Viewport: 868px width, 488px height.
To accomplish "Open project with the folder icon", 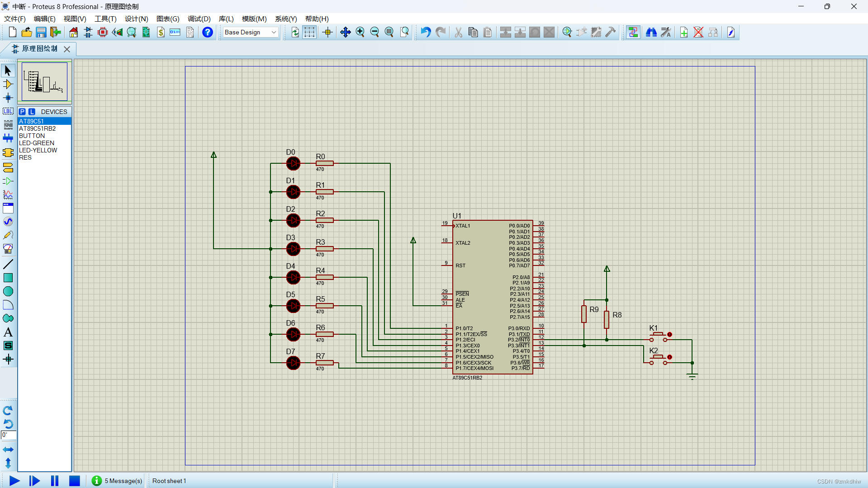I will coord(27,32).
